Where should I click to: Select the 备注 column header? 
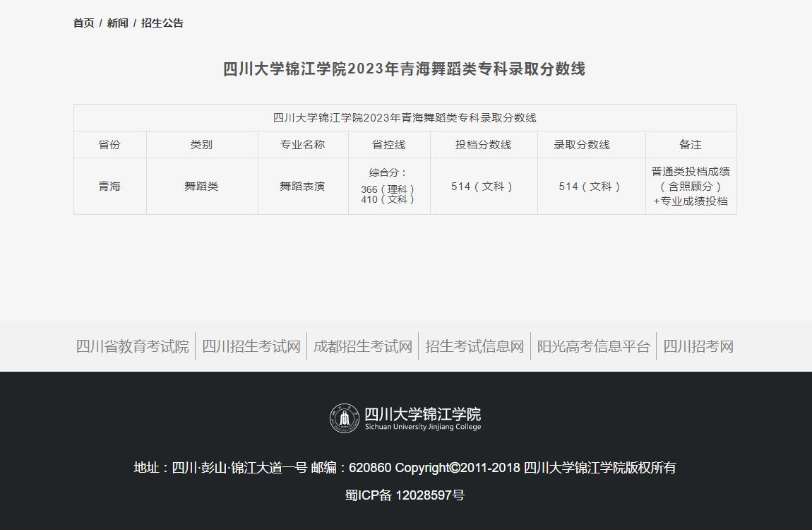[691, 145]
